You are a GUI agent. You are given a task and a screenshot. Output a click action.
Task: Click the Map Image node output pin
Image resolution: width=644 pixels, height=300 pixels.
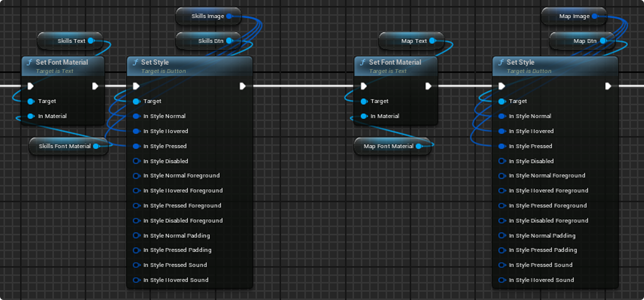595,16
